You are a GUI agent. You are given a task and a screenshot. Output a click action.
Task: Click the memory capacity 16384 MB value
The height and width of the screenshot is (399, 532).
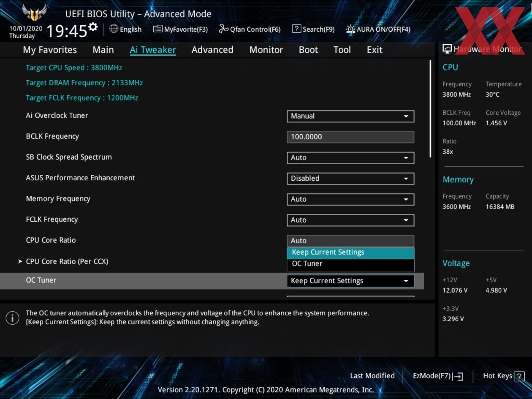point(500,207)
